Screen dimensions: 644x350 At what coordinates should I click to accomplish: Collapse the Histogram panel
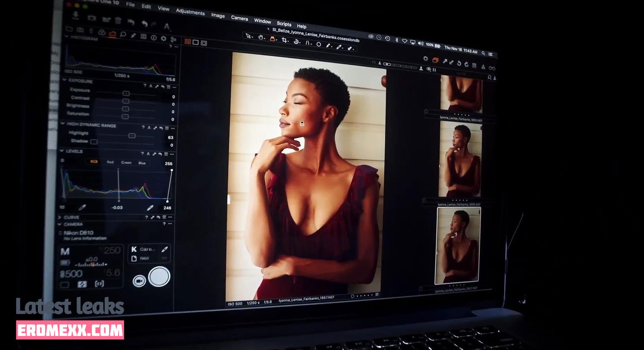coord(66,36)
